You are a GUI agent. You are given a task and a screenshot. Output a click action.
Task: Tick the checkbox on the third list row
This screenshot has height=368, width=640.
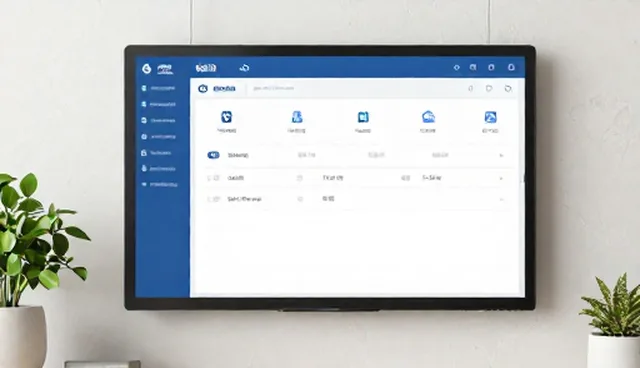pos(213,199)
